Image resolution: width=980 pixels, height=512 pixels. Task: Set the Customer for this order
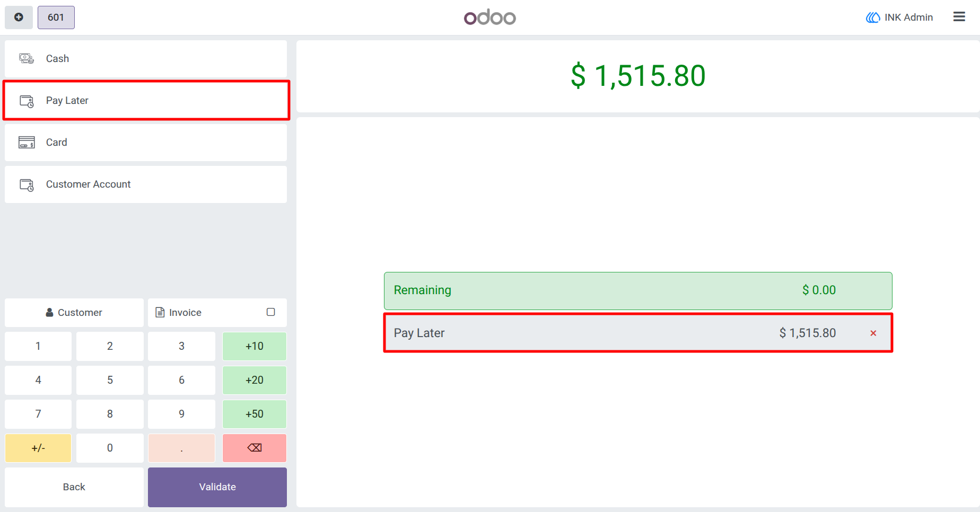74,313
